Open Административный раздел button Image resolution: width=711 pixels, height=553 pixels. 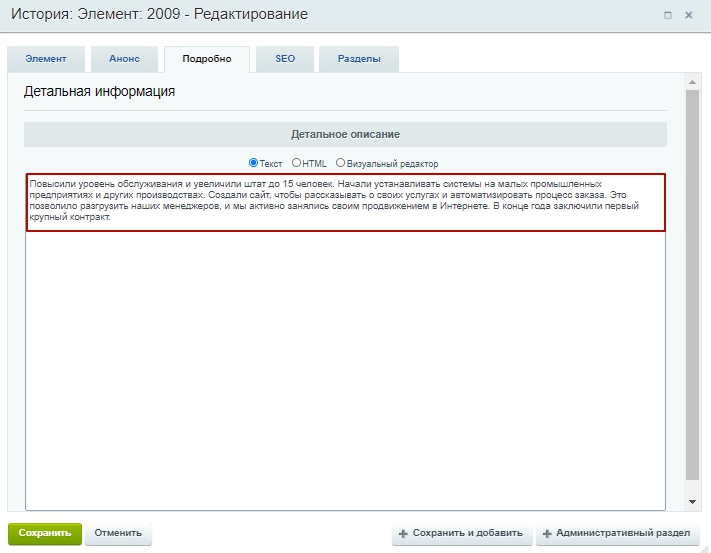(x=618, y=534)
